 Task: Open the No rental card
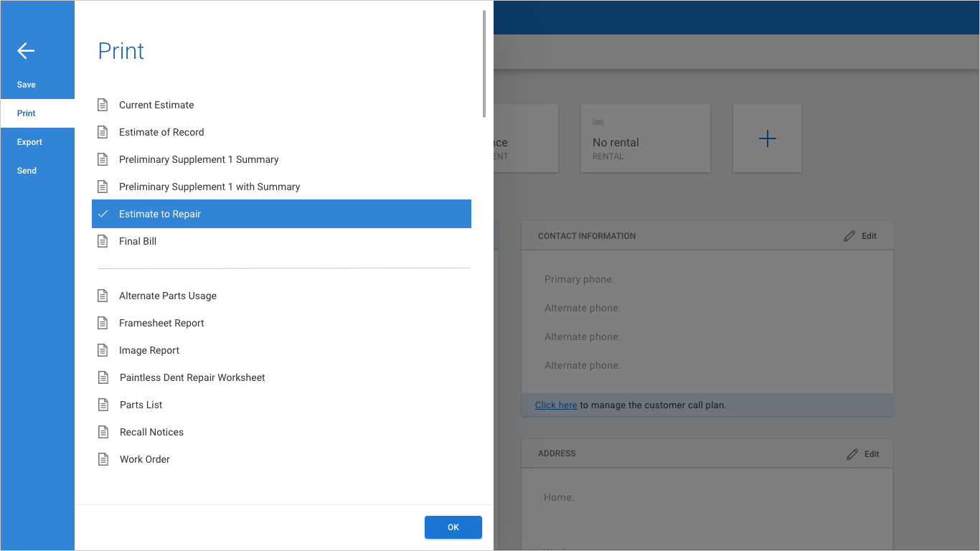pos(646,138)
